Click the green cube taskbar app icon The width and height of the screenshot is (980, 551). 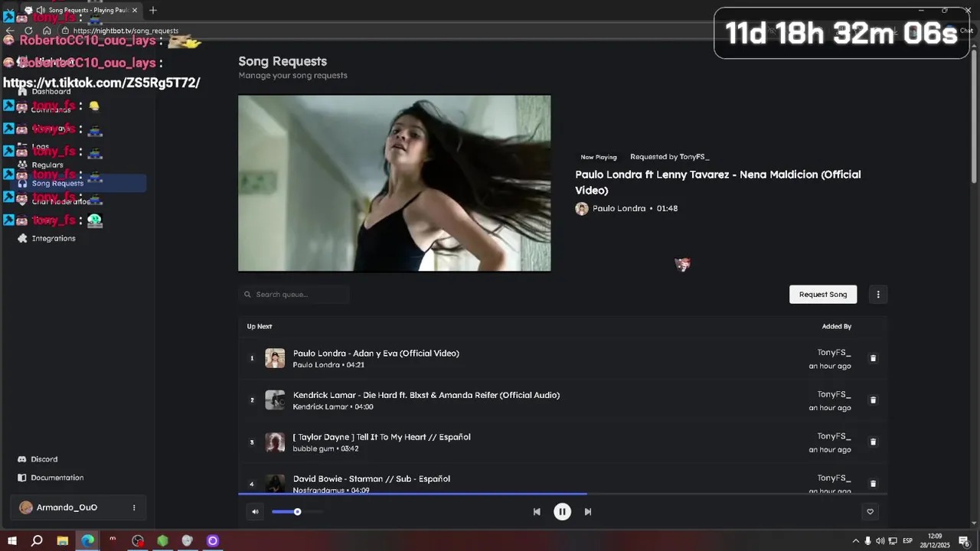[x=162, y=541]
